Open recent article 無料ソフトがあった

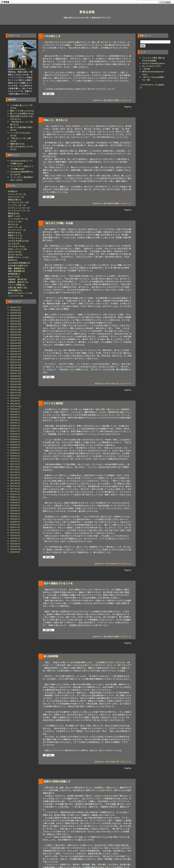[x=22, y=111]
